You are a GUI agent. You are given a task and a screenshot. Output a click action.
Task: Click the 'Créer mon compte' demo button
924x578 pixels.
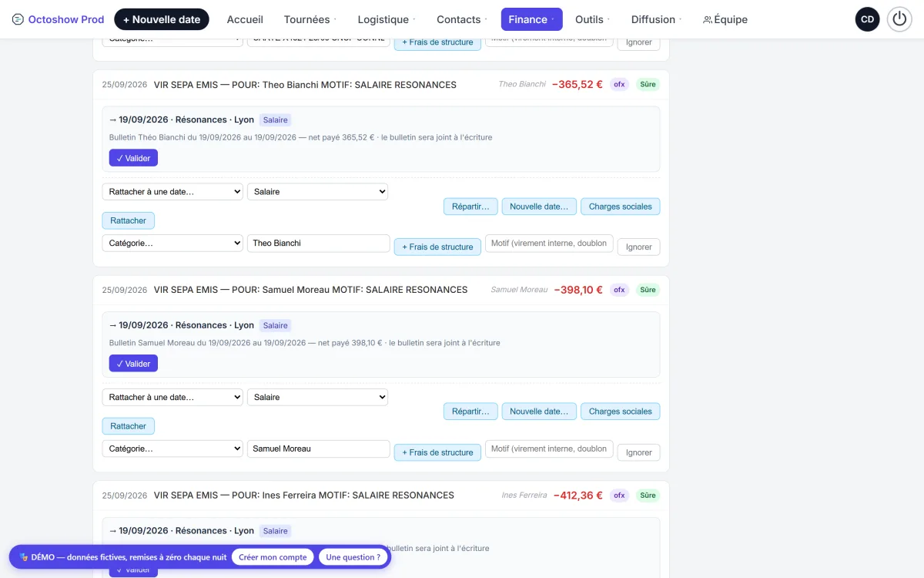(273, 557)
